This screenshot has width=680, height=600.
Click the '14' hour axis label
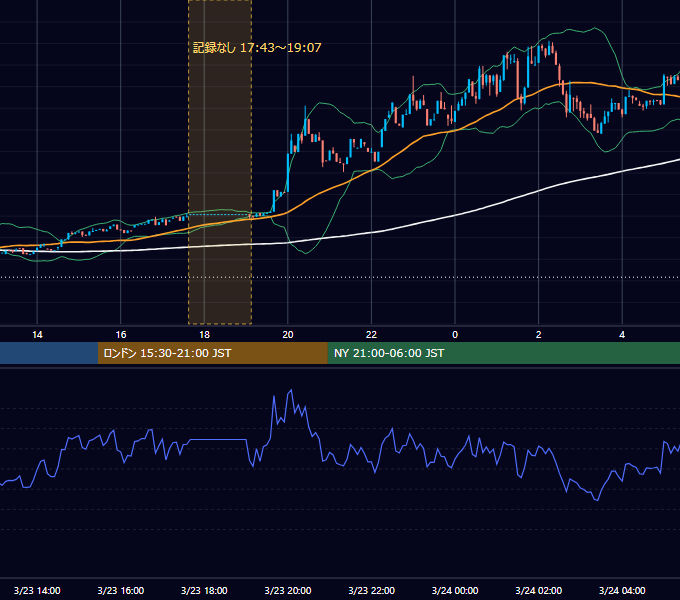pos(37,335)
